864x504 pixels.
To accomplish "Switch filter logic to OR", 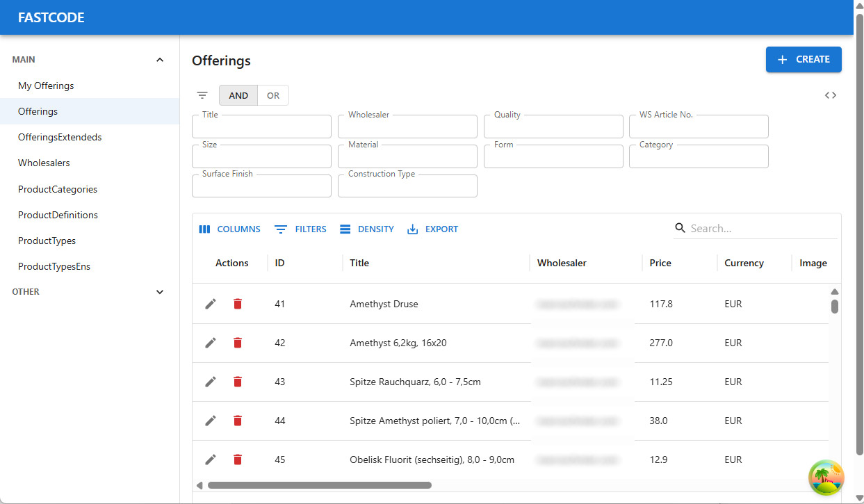I will coord(273,95).
